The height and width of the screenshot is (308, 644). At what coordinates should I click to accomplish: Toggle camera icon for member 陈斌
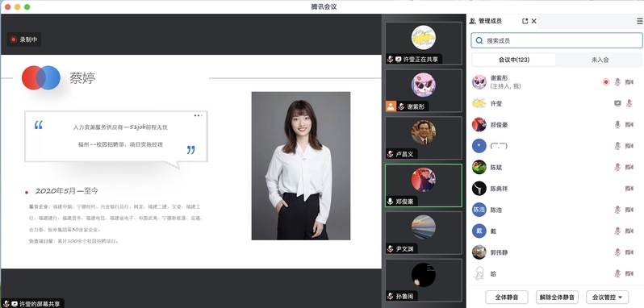[x=629, y=168]
